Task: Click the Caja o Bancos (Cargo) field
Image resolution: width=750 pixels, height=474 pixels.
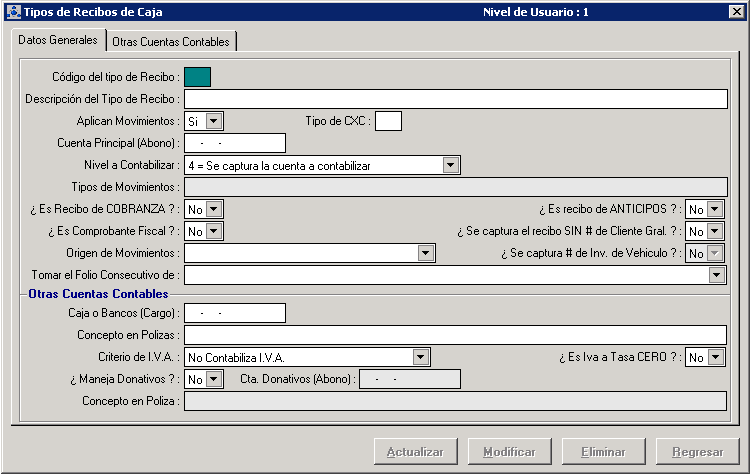Action: 235,313
